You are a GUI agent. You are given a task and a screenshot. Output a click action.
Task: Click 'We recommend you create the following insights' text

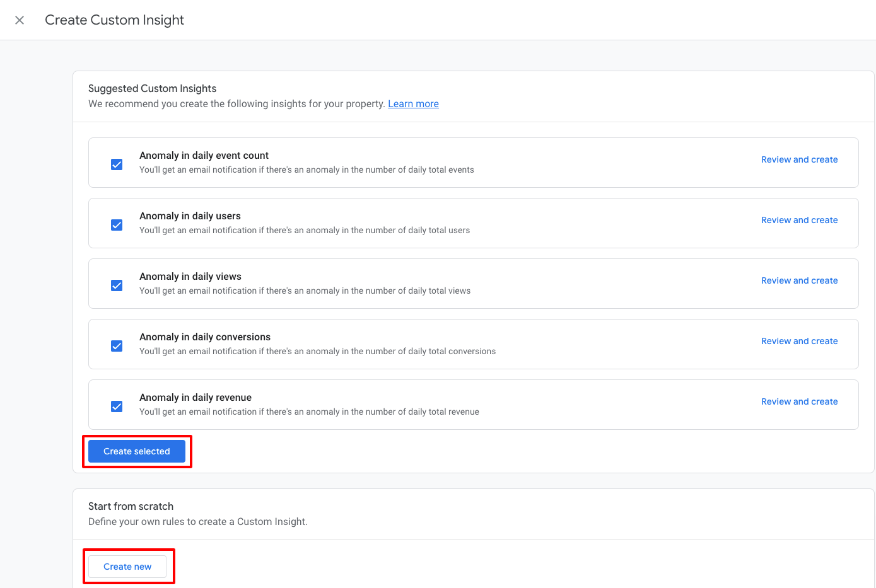[237, 104]
